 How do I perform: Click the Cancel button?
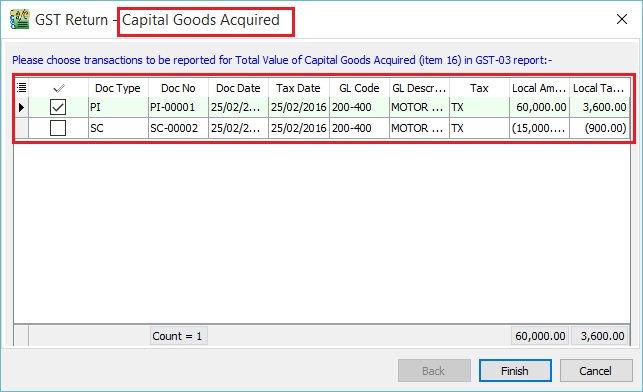click(x=596, y=371)
